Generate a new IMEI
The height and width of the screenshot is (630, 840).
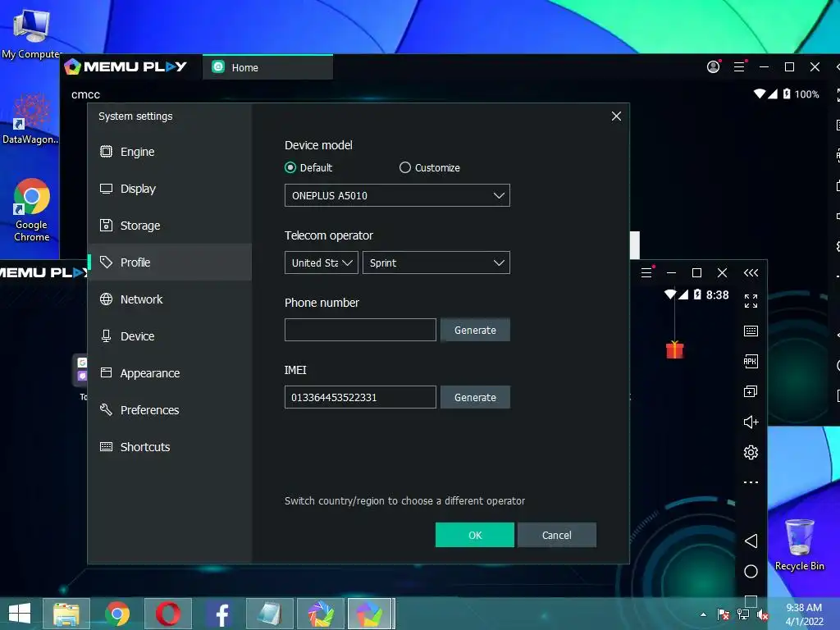[475, 398]
